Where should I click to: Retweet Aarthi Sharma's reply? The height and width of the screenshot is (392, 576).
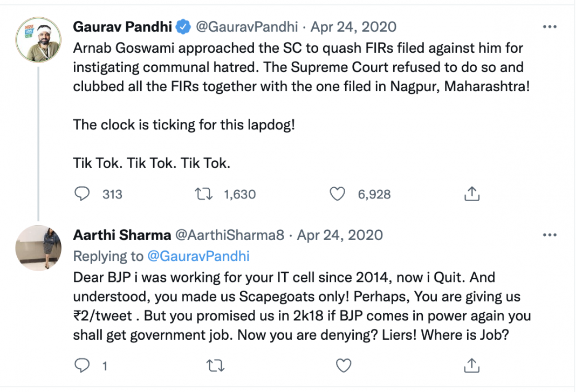(215, 366)
